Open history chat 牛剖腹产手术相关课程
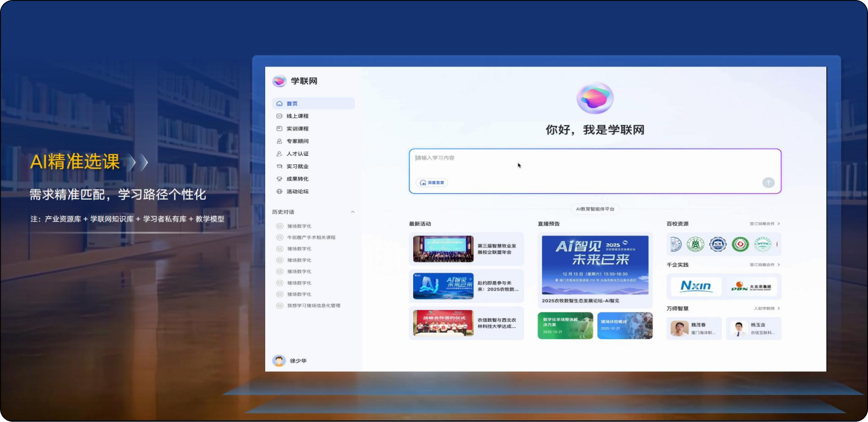The height and width of the screenshot is (422, 868). click(311, 237)
